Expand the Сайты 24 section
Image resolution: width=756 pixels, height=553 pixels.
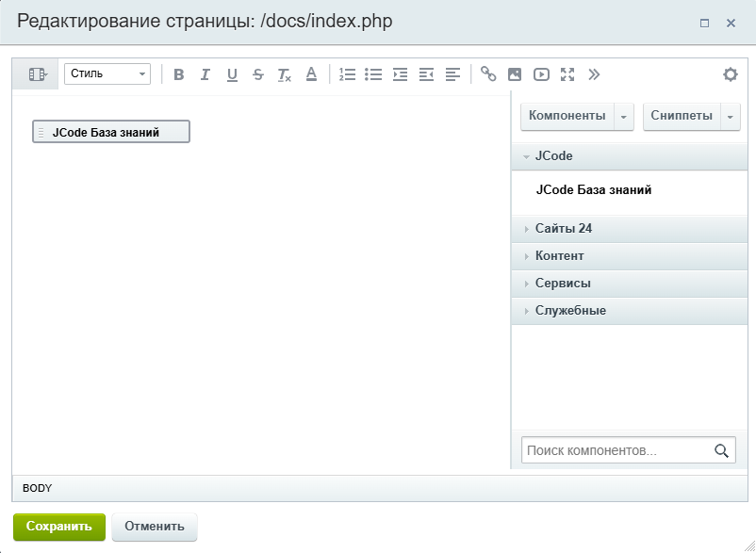(564, 229)
